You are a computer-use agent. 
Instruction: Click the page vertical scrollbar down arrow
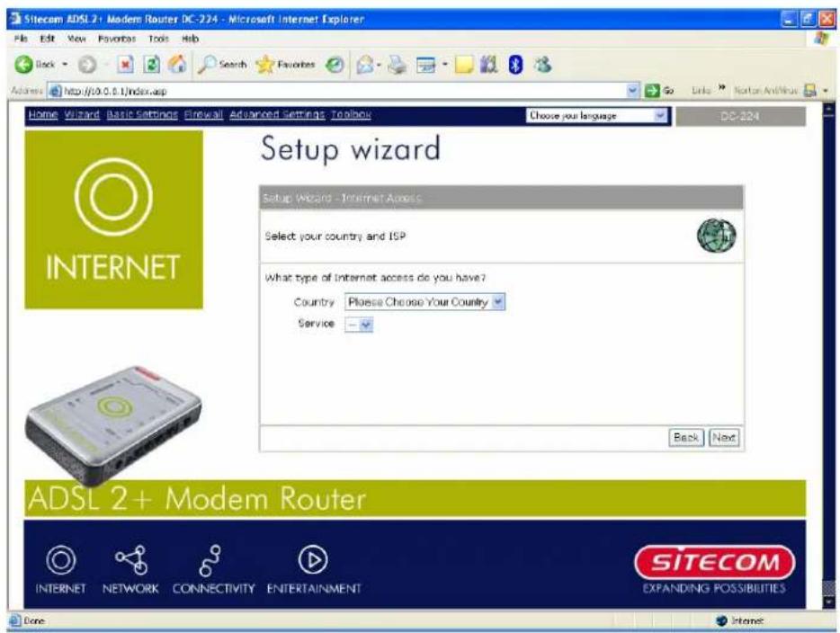tap(828, 602)
